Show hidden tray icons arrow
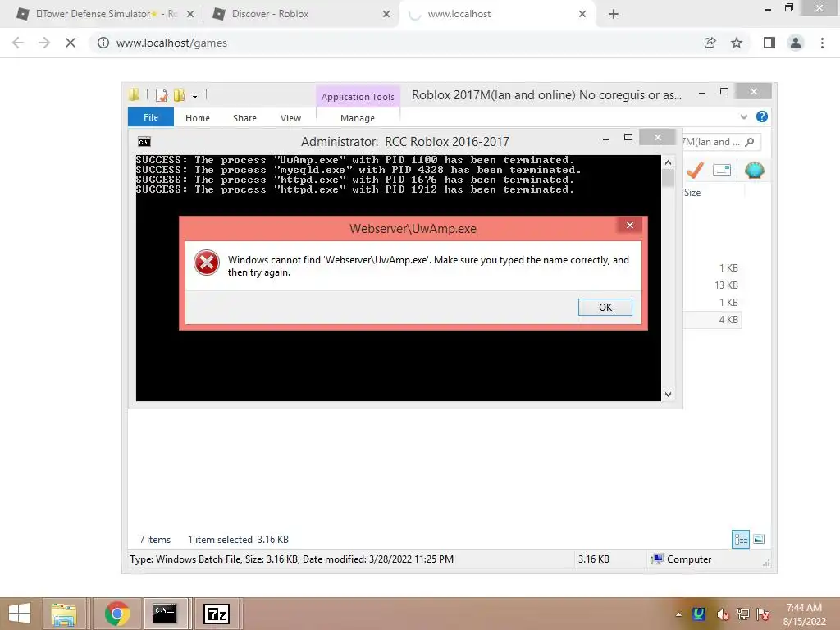 pyautogui.click(x=678, y=614)
